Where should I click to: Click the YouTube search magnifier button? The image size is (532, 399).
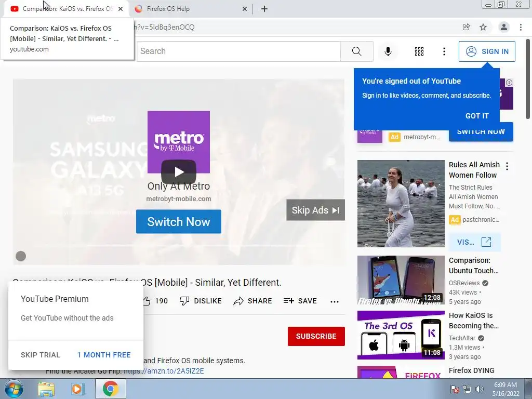tap(356, 51)
